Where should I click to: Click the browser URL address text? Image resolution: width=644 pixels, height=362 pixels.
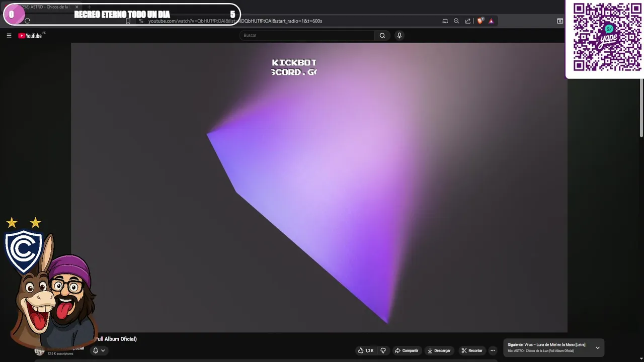[235, 21]
